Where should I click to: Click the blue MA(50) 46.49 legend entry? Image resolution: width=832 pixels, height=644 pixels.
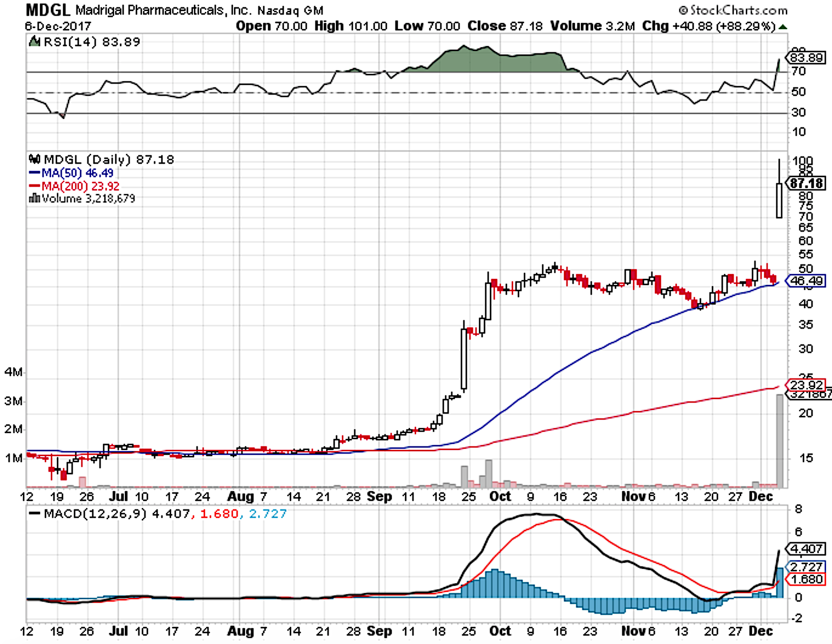(72, 173)
